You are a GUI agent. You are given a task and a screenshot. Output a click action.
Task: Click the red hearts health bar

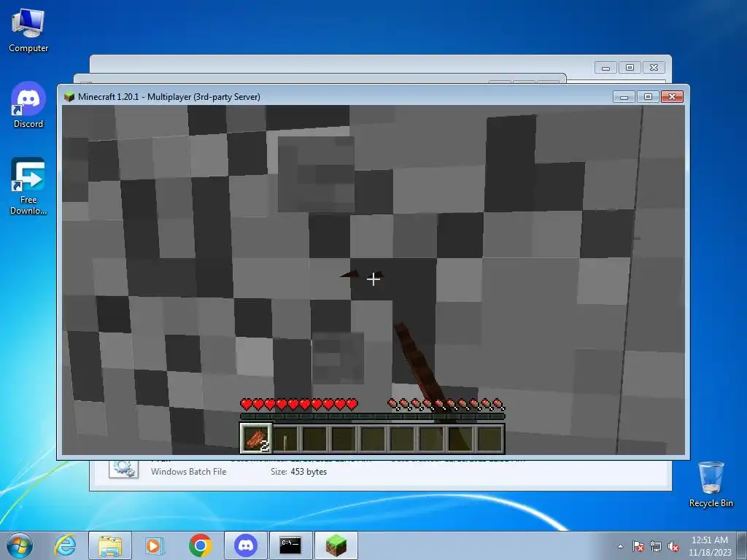298,405
